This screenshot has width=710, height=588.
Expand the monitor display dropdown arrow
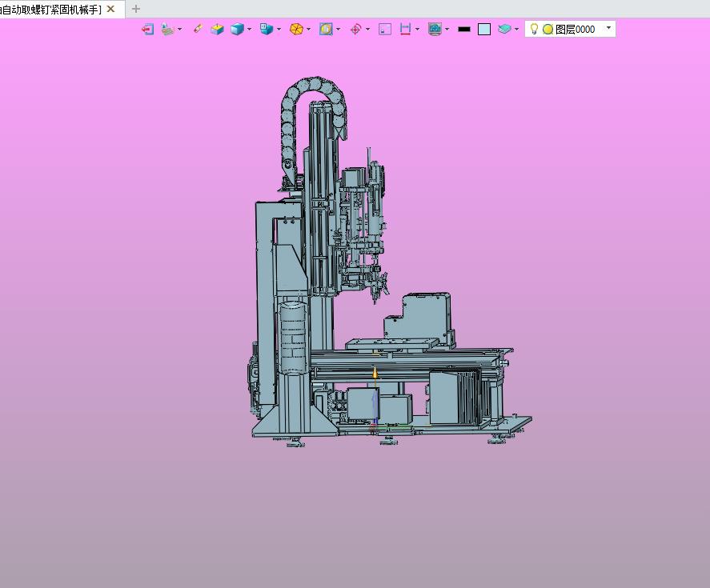(447, 30)
